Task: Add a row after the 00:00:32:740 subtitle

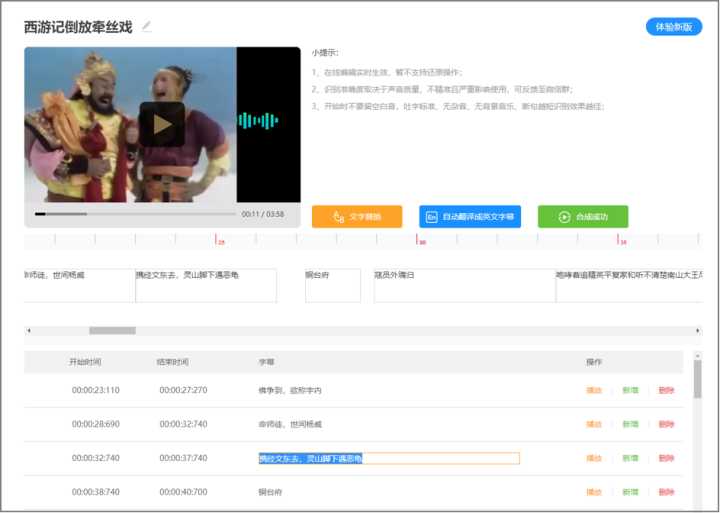Action: click(x=630, y=458)
